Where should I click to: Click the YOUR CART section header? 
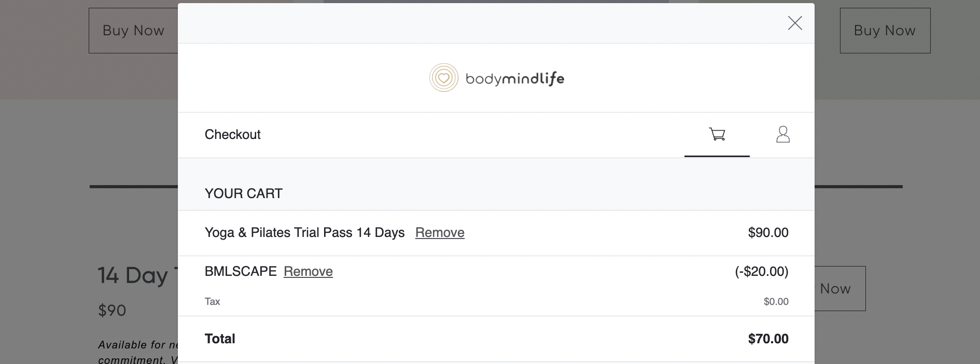tap(244, 193)
